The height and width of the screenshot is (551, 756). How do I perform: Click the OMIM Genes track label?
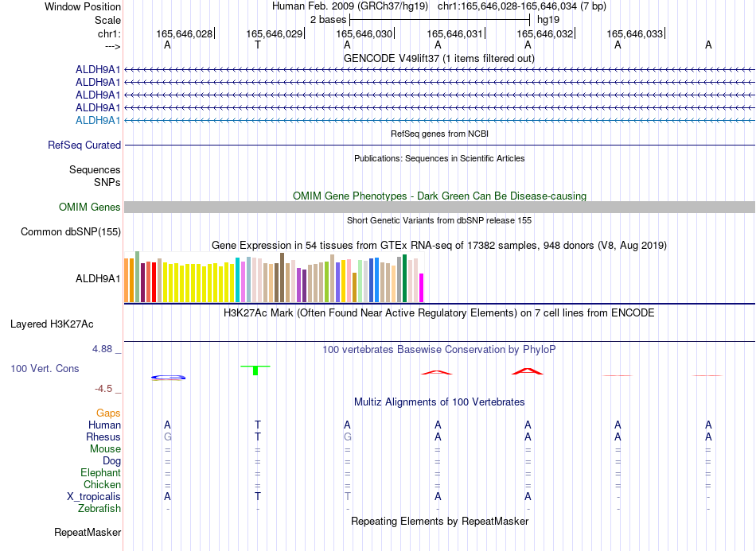[x=90, y=207]
